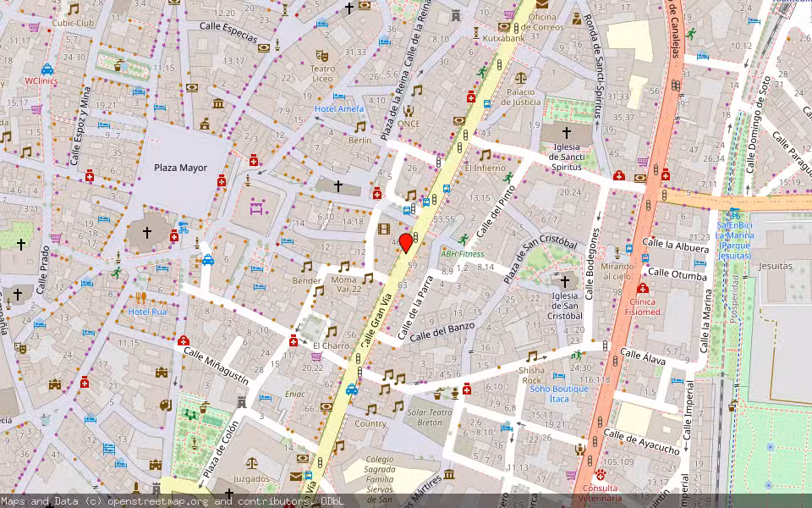The image size is (812, 508).
Task: Click the Calle Domingo de Soto label
Action: point(759,124)
